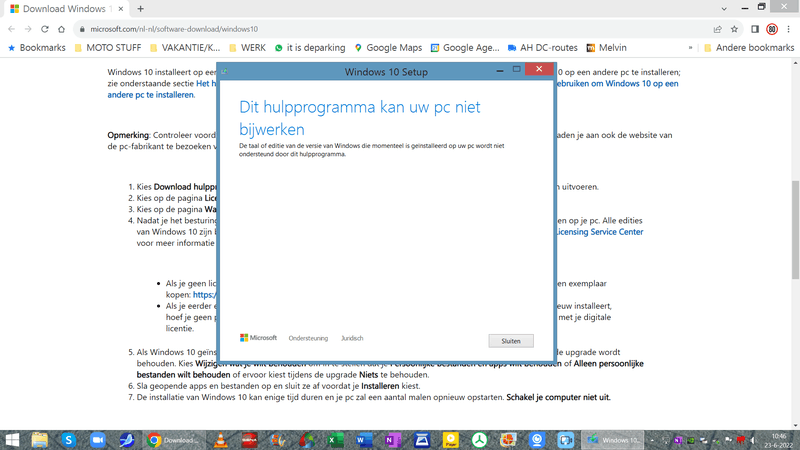The image size is (800, 450).
Task: Launch Excel from the taskbar
Action: click(x=335, y=440)
